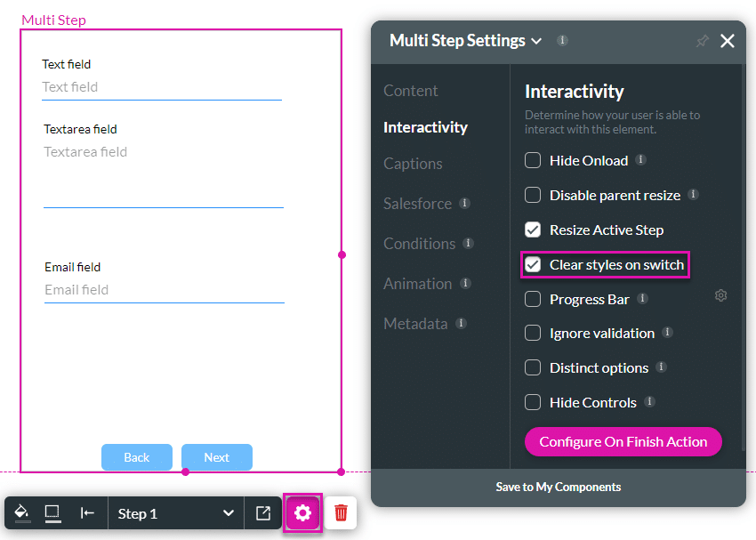
Task: Open Progress Bar gear settings
Action: click(x=720, y=295)
